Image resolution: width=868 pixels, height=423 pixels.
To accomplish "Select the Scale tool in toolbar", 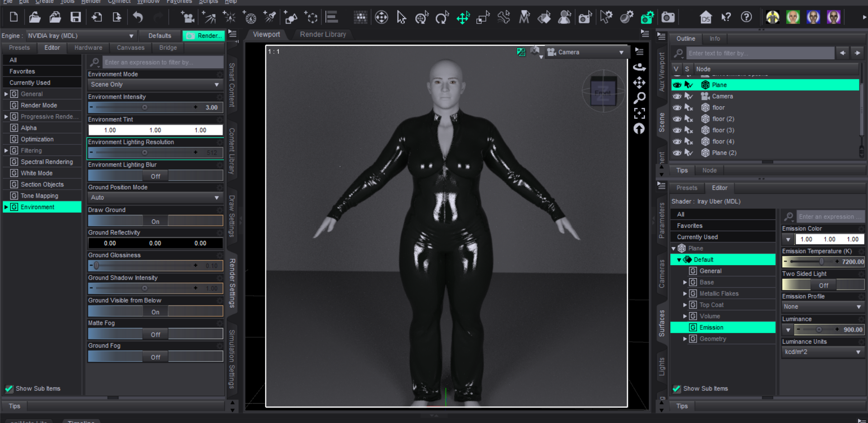I will click(x=483, y=18).
